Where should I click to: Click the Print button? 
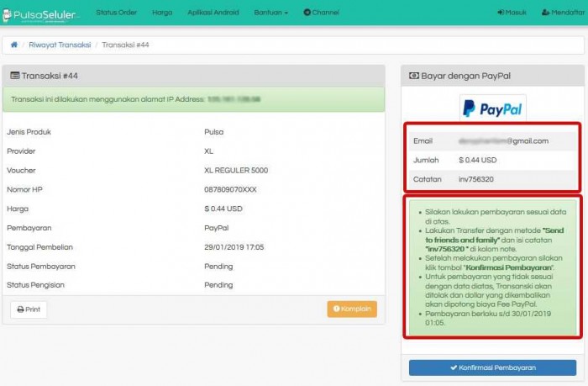29,309
